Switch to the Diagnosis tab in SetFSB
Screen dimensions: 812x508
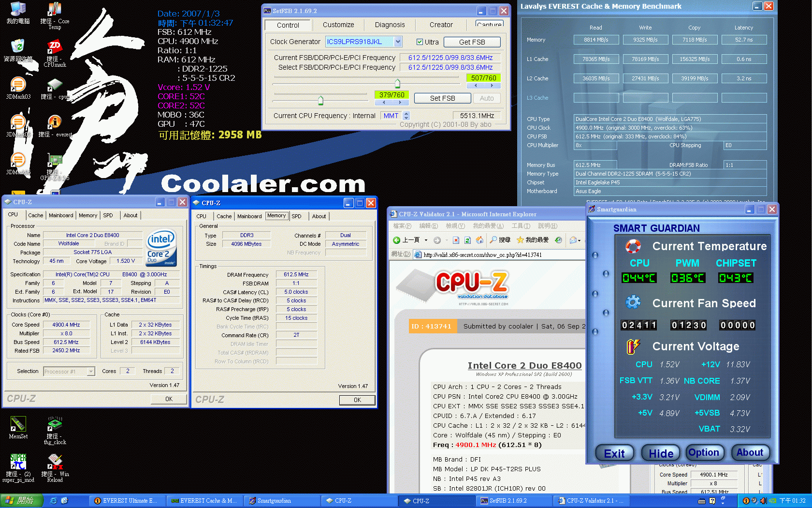(x=390, y=25)
